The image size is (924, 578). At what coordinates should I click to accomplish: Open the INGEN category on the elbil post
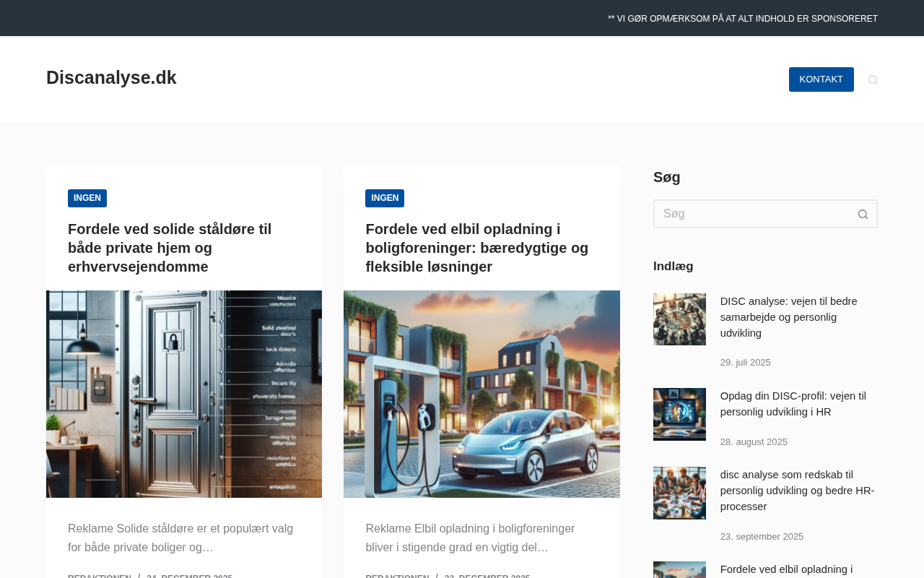[x=385, y=198]
